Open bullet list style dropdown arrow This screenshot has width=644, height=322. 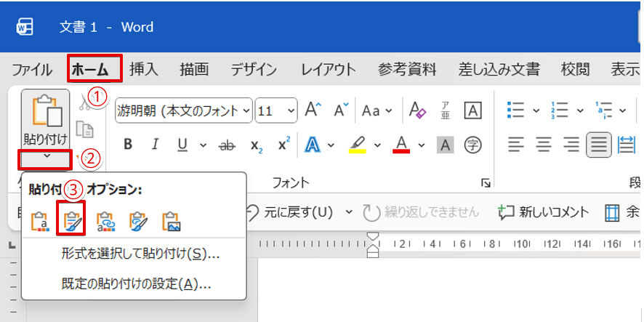pos(536,110)
